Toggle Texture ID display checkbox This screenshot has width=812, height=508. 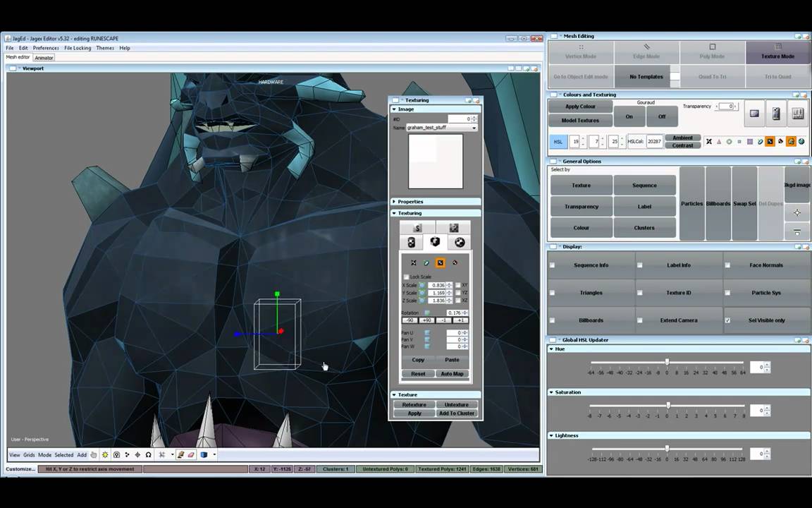(x=639, y=293)
